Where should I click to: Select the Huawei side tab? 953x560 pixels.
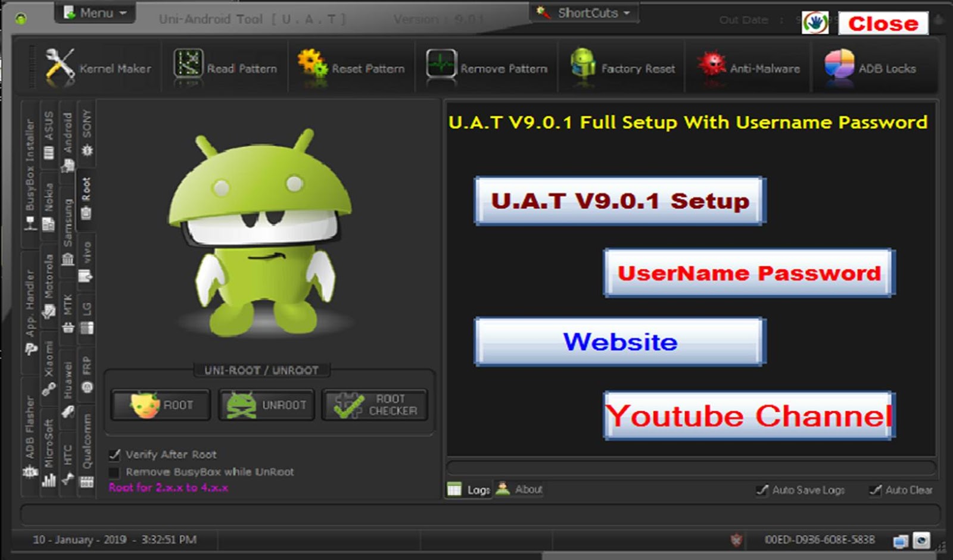click(68, 389)
